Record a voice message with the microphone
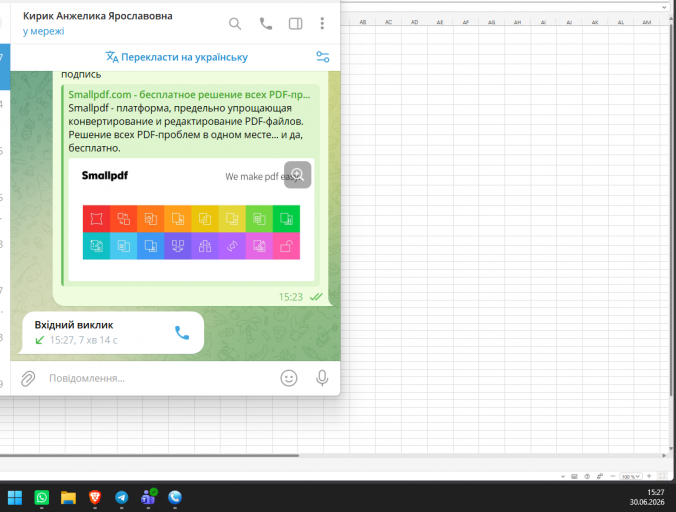The width and height of the screenshot is (676, 512). 322,378
